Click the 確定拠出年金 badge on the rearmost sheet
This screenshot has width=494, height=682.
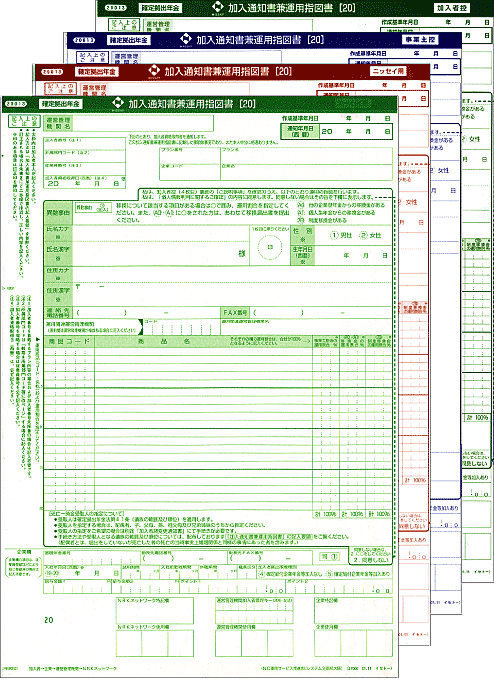[160, 8]
